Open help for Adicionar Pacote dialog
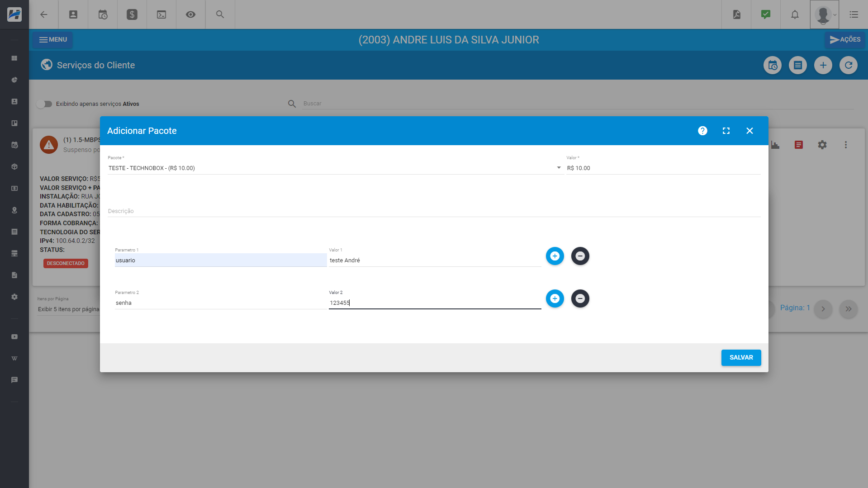868x488 pixels. pyautogui.click(x=702, y=131)
